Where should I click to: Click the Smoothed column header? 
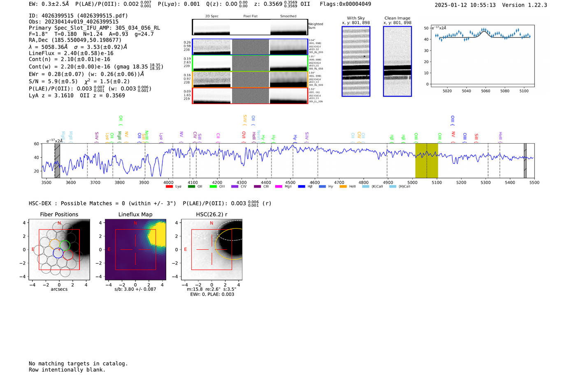pyautogui.click(x=288, y=16)
